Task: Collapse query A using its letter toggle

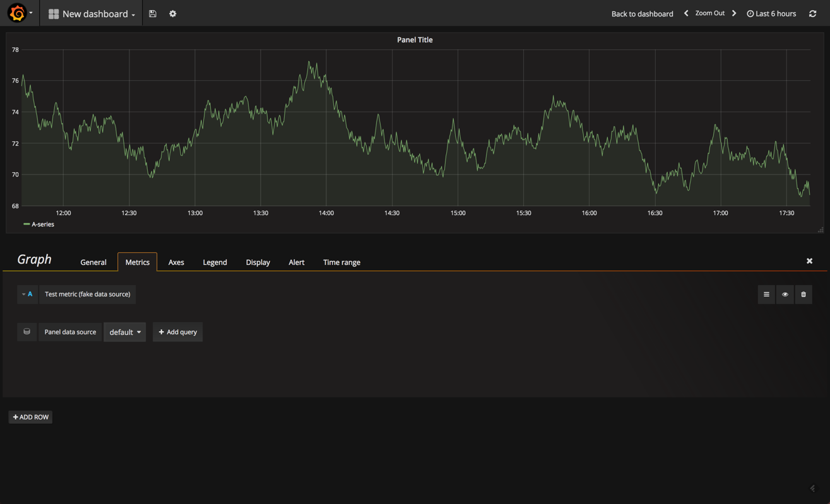Action: 27,294
